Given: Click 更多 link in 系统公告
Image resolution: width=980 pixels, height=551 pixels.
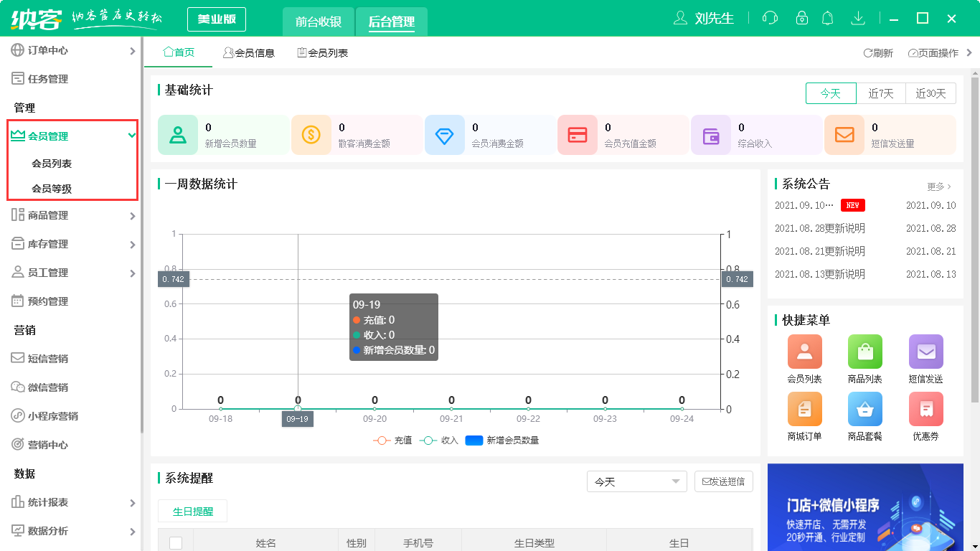Looking at the screenshot, I should [x=938, y=187].
